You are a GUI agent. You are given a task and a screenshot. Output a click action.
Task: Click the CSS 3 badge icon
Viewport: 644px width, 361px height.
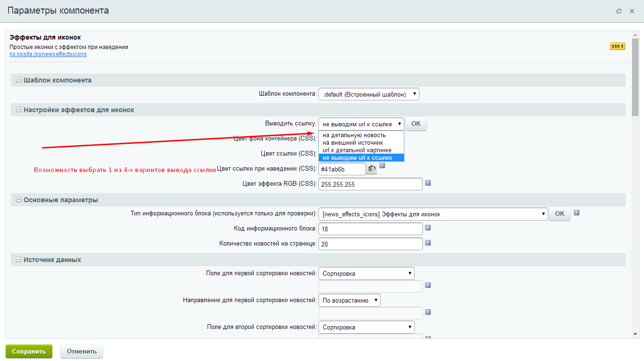coord(617,46)
